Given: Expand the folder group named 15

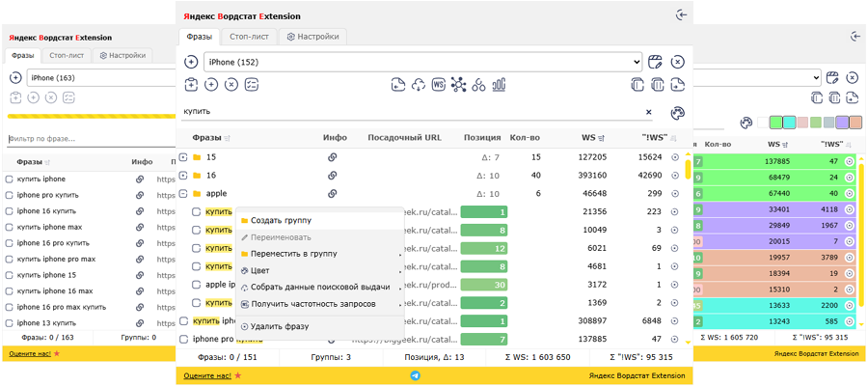Looking at the screenshot, I should click(x=184, y=156).
